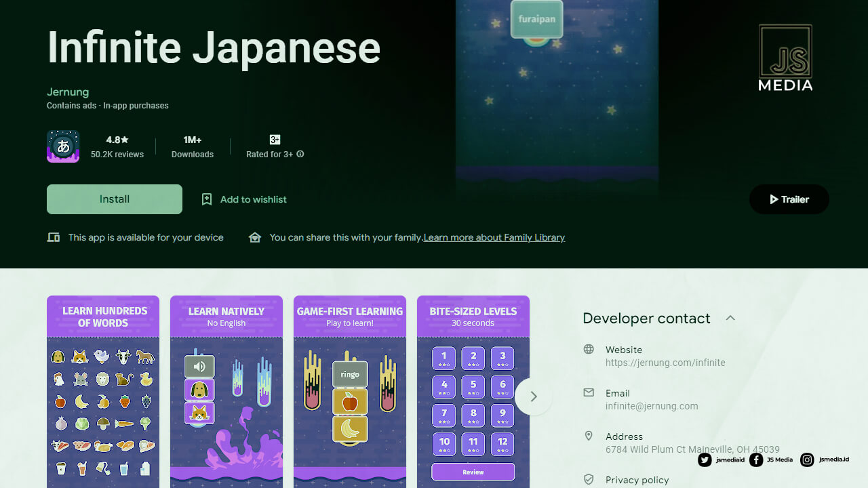Play the app Trailer
868x488 pixels.
(x=789, y=199)
